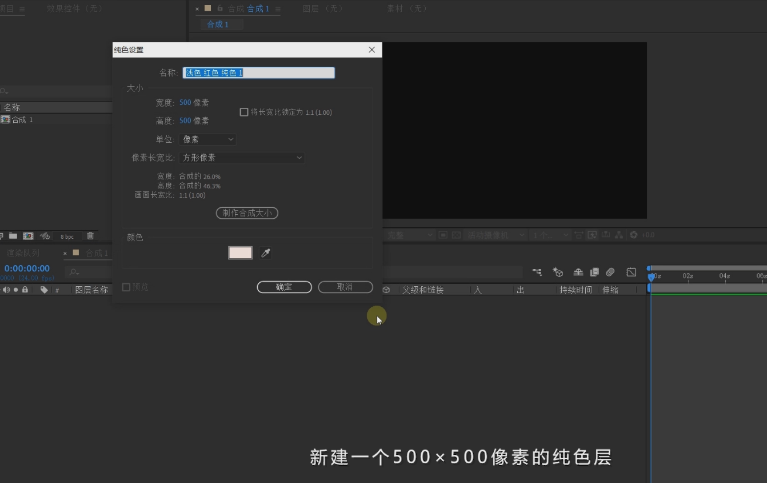
Task: Toggle the audio column speaker icon
Action: coord(6,290)
